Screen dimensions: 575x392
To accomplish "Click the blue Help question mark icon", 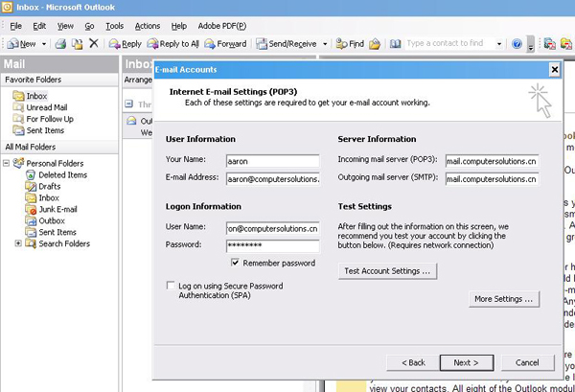I will [x=517, y=44].
